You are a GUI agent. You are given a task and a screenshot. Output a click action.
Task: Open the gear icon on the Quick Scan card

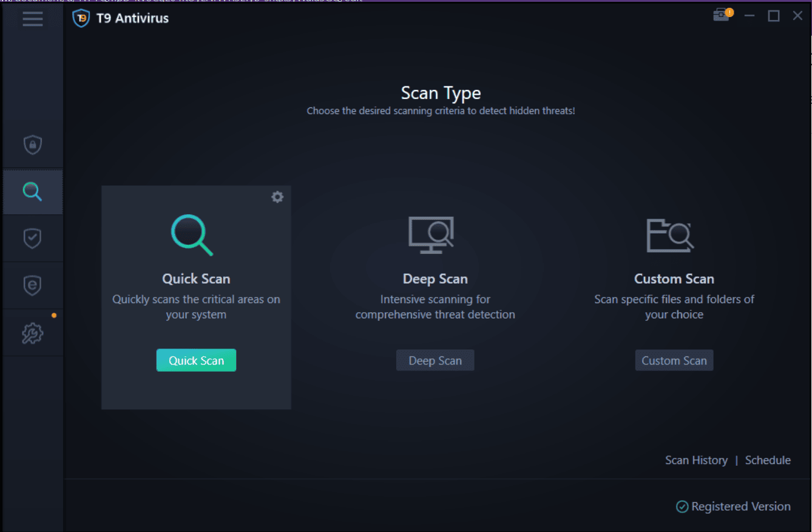tap(277, 197)
